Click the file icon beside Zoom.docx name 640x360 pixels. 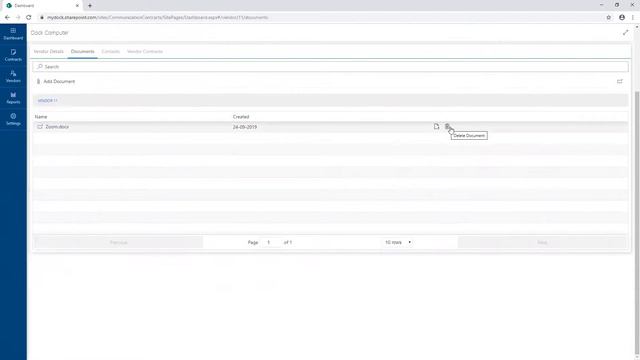pyautogui.click(x=40, y=127)
